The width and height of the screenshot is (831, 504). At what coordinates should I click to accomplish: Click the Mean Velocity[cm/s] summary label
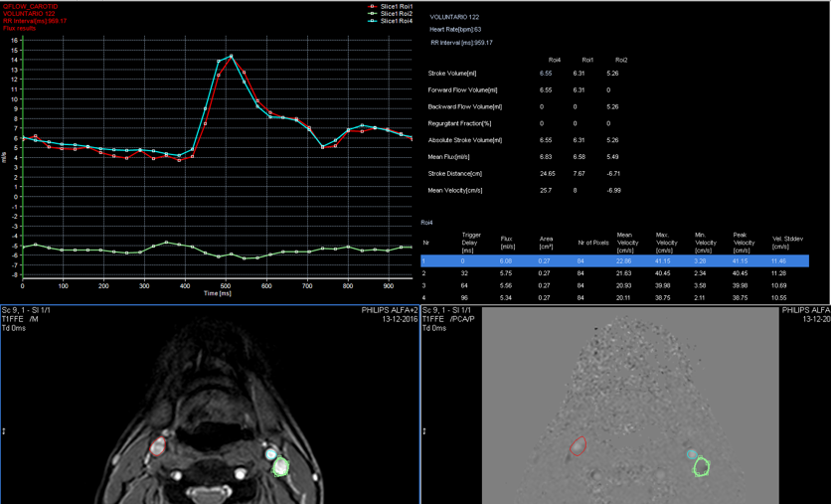pyautogui.click(x=454, y=190)
